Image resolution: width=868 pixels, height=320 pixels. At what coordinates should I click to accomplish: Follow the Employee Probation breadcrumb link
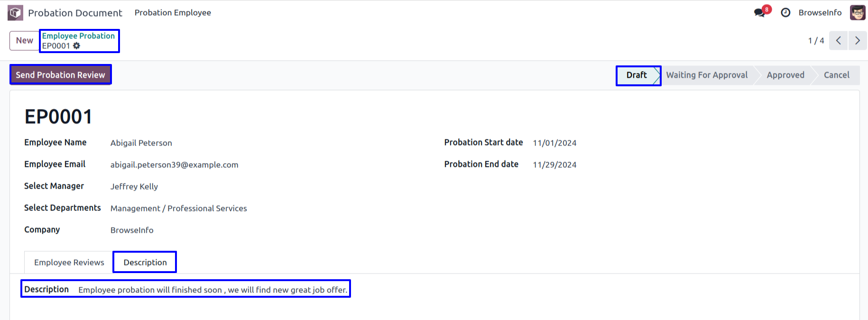click(78, 36)
